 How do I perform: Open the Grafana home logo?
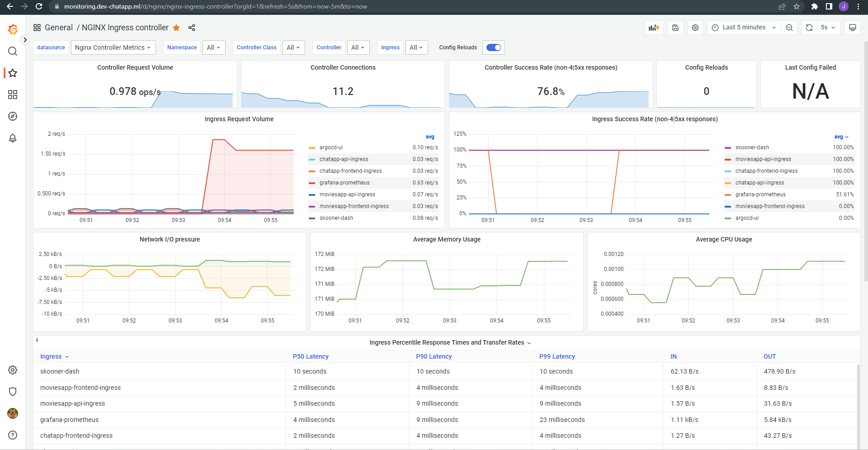pyautogui.click(x=13, y=29)
